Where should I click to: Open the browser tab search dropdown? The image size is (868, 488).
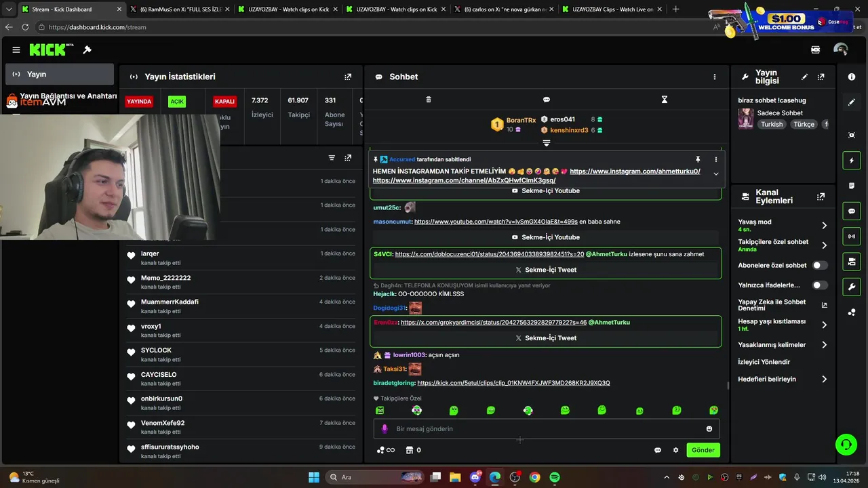[9, 9]
